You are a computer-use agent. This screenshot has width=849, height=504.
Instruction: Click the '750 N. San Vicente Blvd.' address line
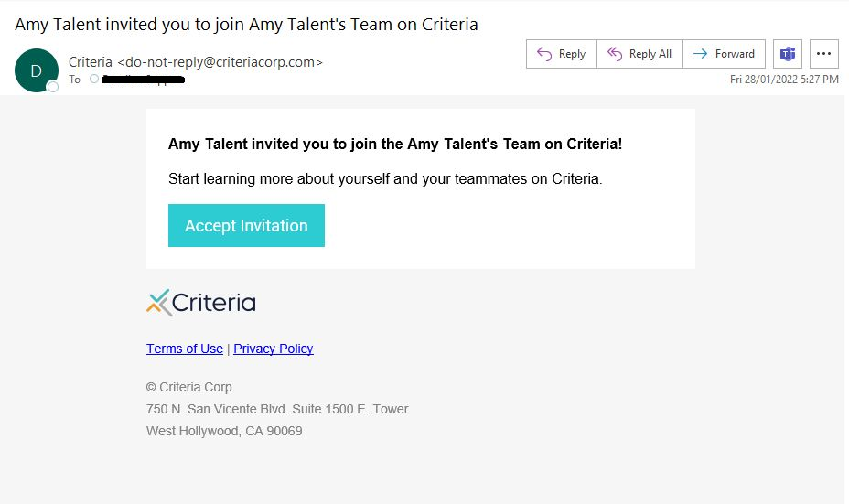[x=277, y=409]
